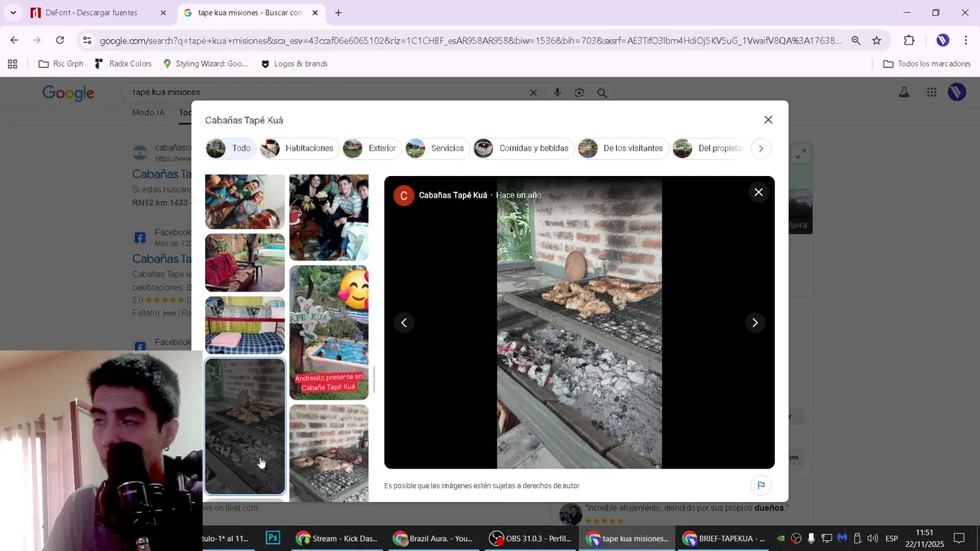Open the tab search dropdown arrow

point(13,13)
